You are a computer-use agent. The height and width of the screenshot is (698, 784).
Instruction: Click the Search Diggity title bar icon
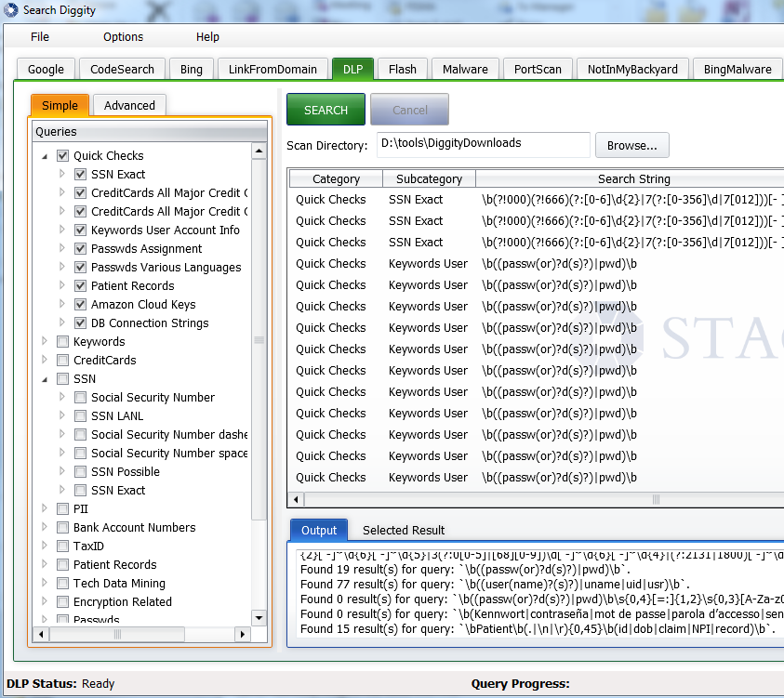point(10,10)
